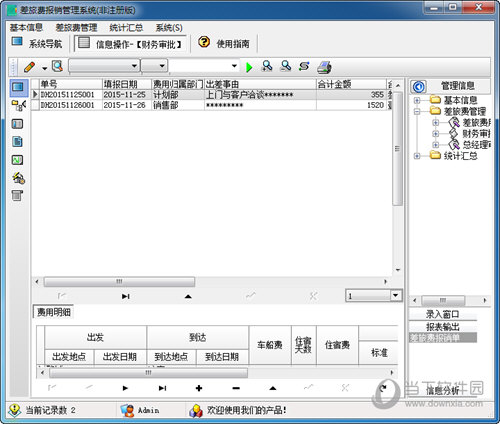
Task: Switch to 信息操作-【财务审批】 tab
Action: 130,44
